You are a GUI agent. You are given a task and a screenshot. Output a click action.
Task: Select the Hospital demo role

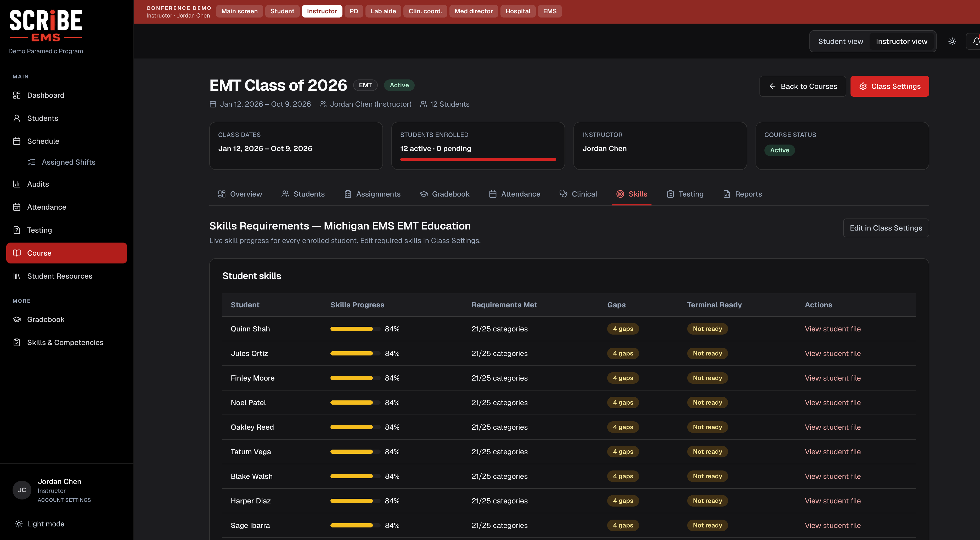[x=518, y=11]
